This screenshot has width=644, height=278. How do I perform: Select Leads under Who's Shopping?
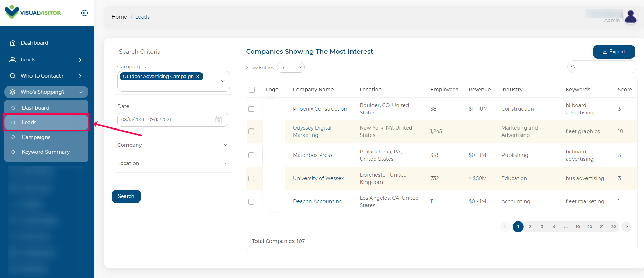(x=46, y=123)
